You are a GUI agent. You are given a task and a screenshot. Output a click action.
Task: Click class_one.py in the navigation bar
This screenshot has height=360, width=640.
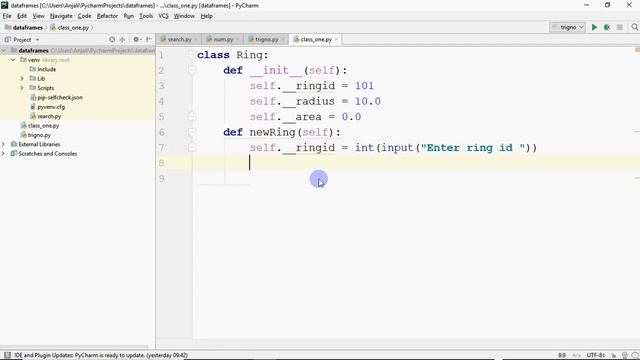tap(73, 28)
